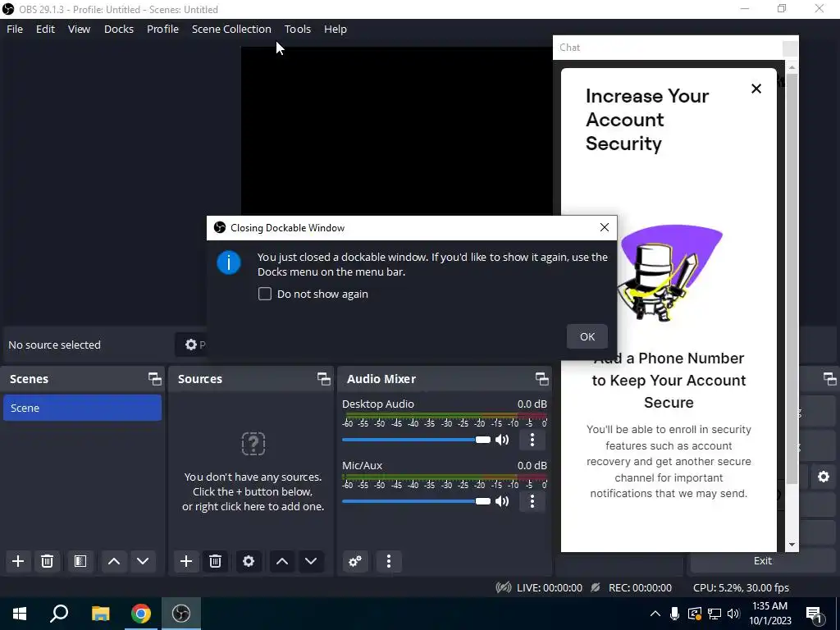Image resolution: width=840 pixels, height=630 pixels.
Task: Add a new scene with plus button
Action: pos(18,561)
